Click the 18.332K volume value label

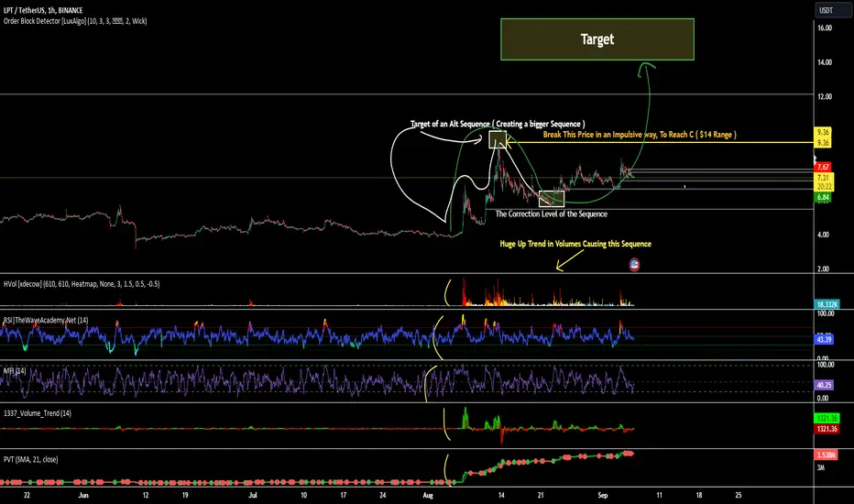pyautogui.click(x=827, y=304)
